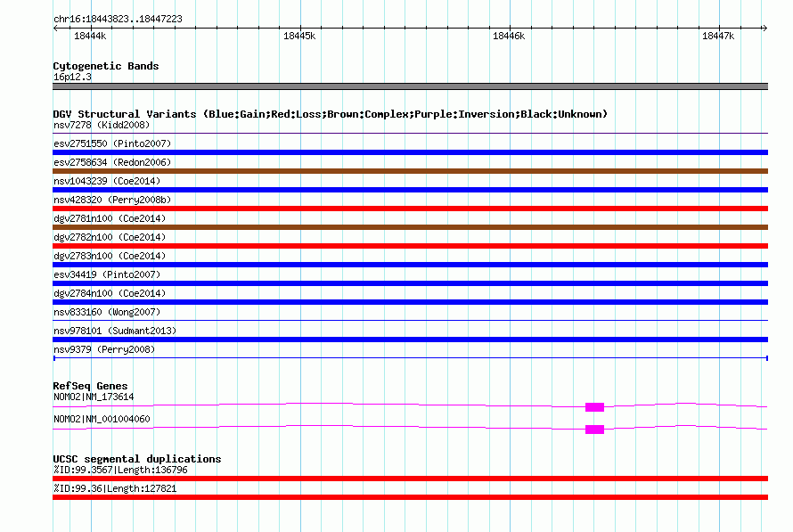Open variant label nsv7278 (Kidd2008)

pyautogui.click(x=102, y=125)
